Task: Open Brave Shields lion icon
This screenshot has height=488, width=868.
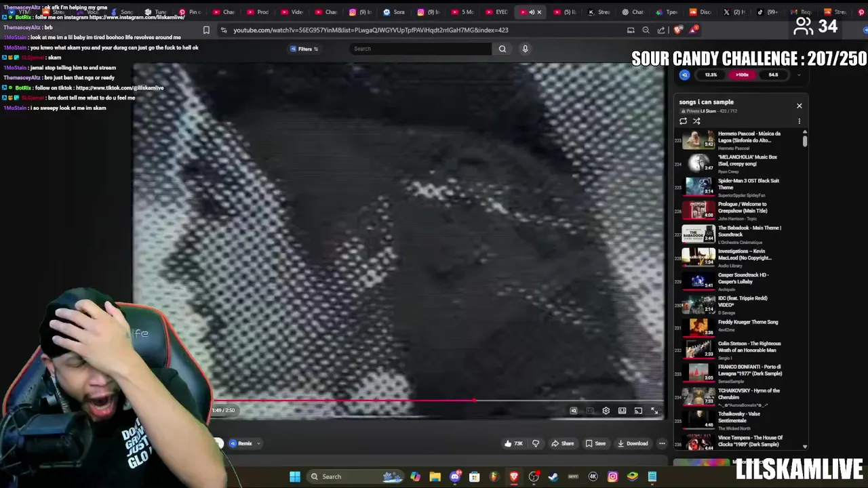Action: 679,30
